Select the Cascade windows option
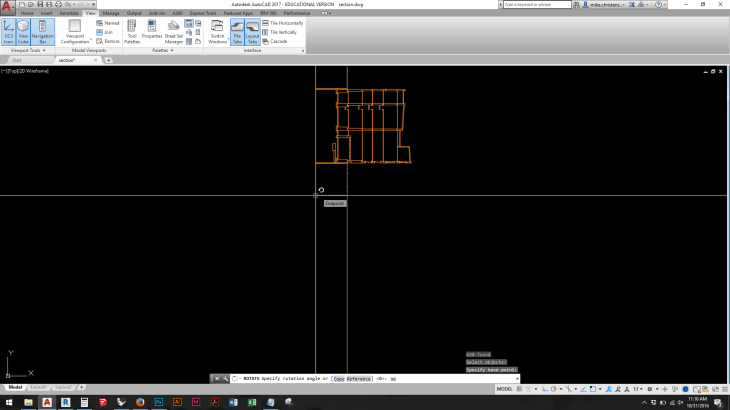Viewport: 730px width, 410px height. (x=276, y=41)
